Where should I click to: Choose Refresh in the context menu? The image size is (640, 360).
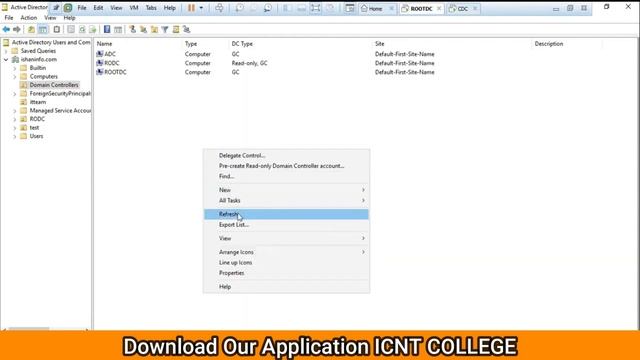coord(286,214)
